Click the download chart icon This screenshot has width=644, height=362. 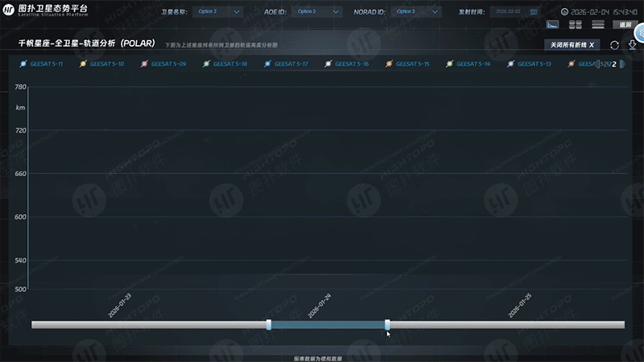632,46
